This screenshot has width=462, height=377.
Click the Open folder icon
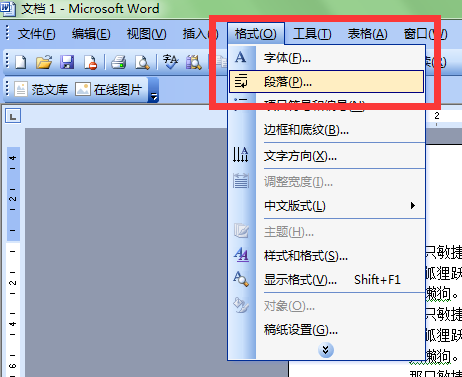[44, 62]
